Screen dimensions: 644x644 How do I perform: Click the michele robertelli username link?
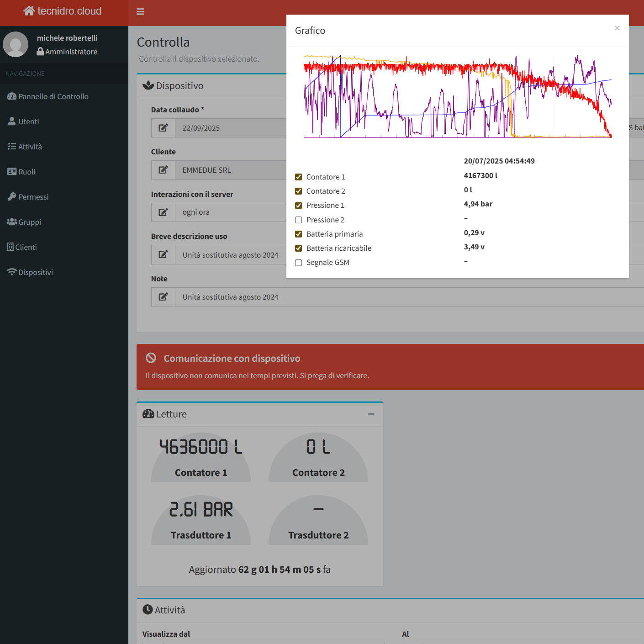coord(67,38)
